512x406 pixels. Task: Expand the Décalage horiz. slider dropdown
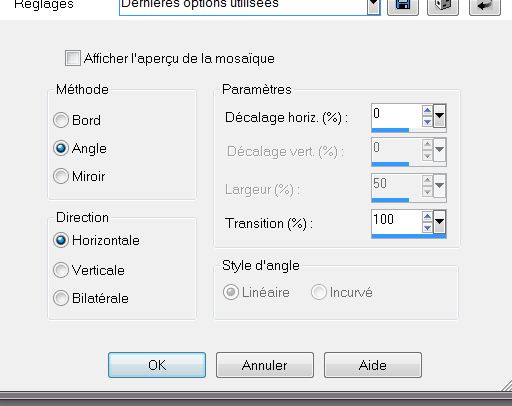[439, 116]
